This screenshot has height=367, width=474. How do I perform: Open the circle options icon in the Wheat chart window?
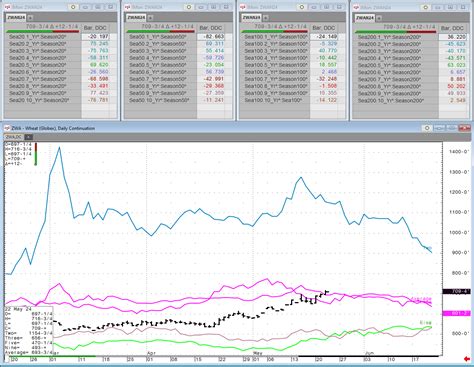click(427, 128)
